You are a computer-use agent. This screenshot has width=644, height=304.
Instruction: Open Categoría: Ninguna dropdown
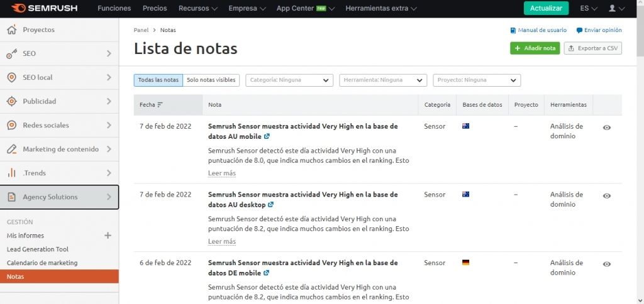[x=289, y=80]
